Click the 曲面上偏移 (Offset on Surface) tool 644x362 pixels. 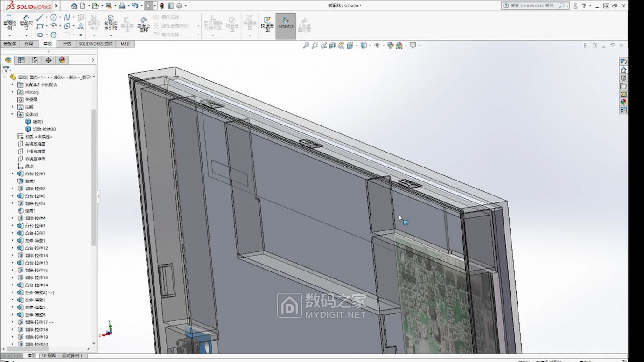tap(143, 24)
